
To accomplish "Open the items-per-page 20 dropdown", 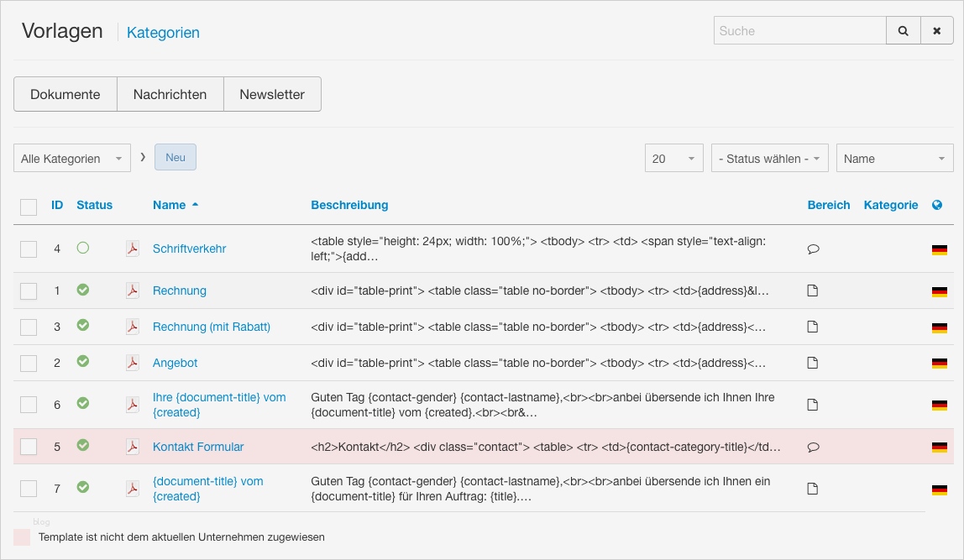I will pos(674,159).
